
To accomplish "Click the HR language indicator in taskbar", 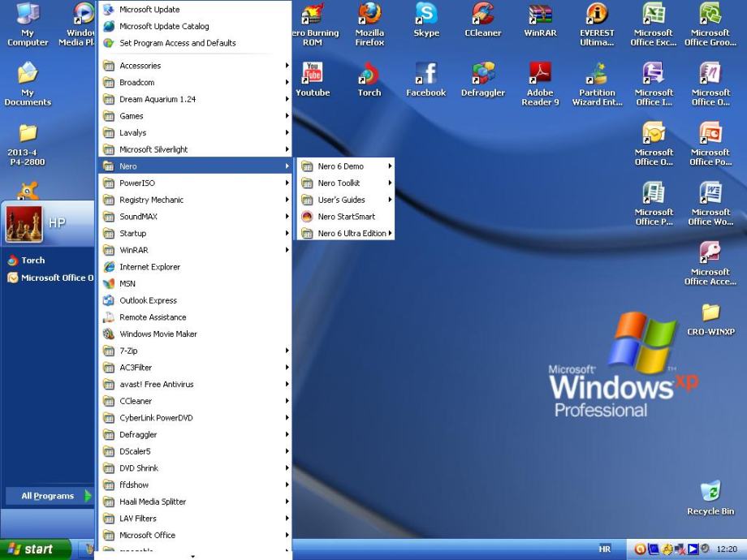I will 604,549.
